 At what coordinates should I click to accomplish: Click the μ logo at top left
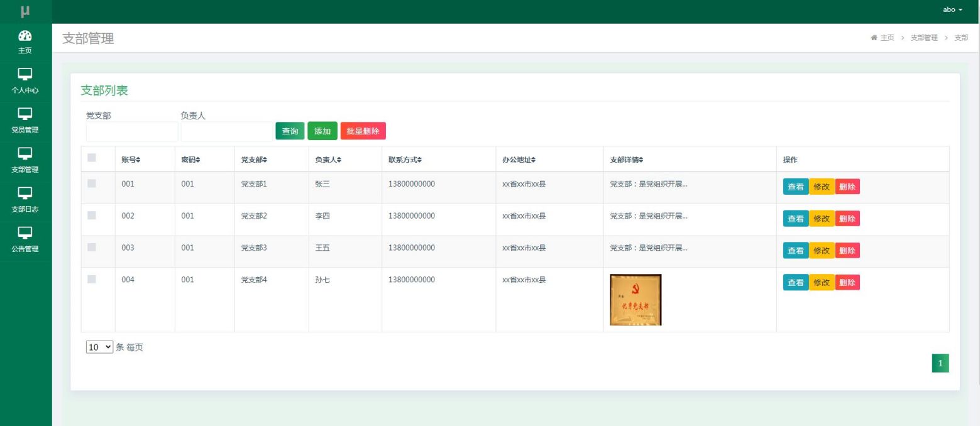coord(25,11)
